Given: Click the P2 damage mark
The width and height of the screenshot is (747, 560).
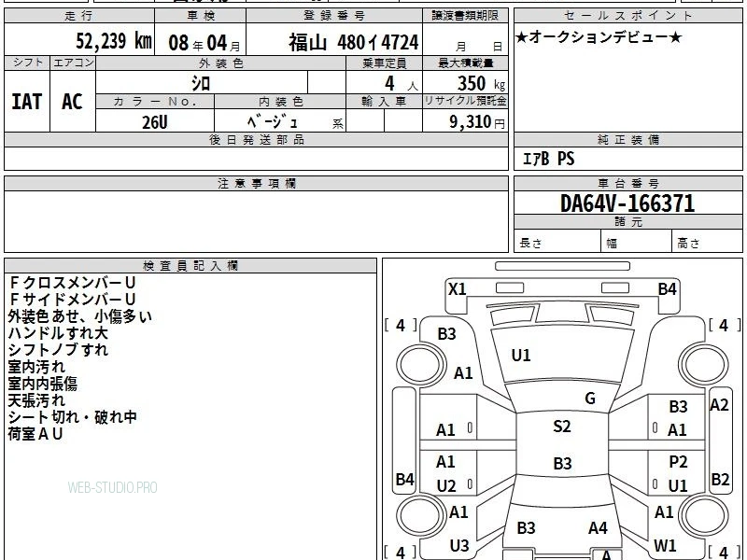Looking at the screenshot, I should click(679, 462).
